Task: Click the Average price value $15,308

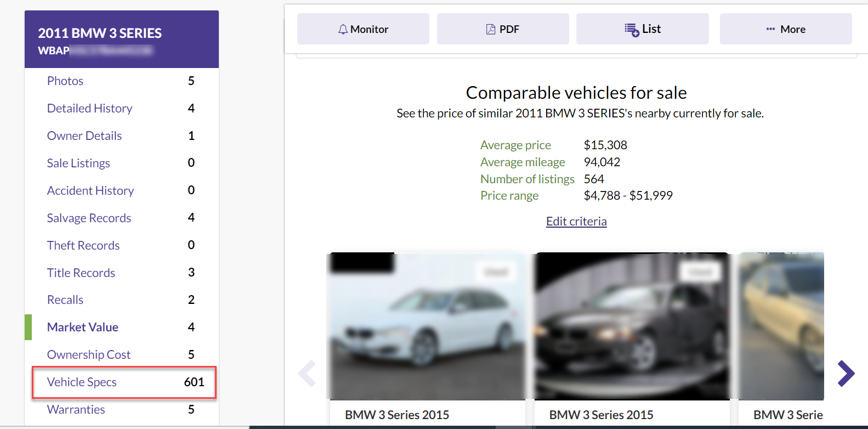Action: tap(605, 145)
